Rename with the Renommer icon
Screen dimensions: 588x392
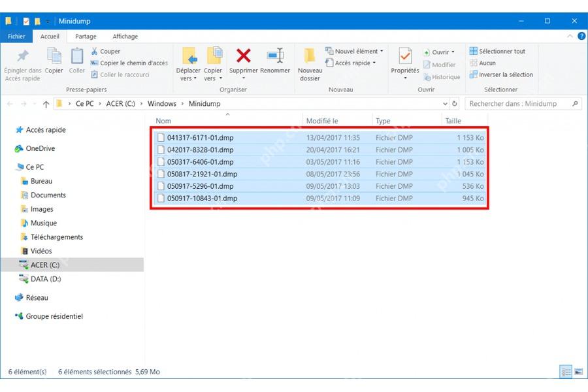pos(275,56)
